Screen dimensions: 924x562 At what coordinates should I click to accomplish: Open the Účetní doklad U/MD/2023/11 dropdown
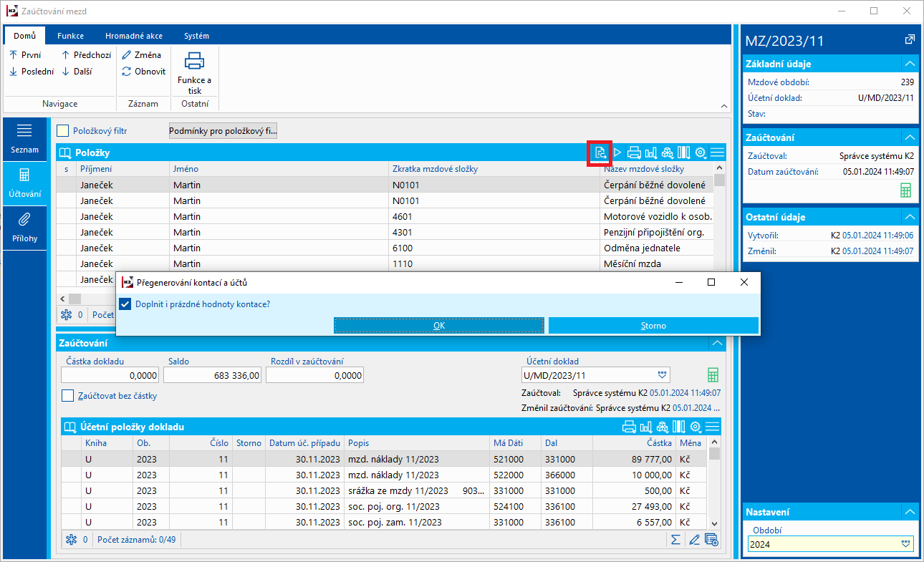(x=662, y=375)
